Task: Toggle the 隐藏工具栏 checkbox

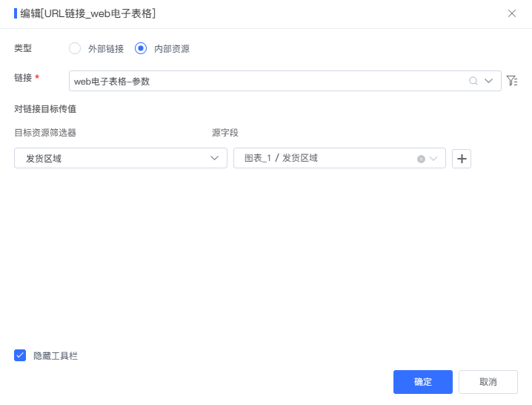Action: 20,355
